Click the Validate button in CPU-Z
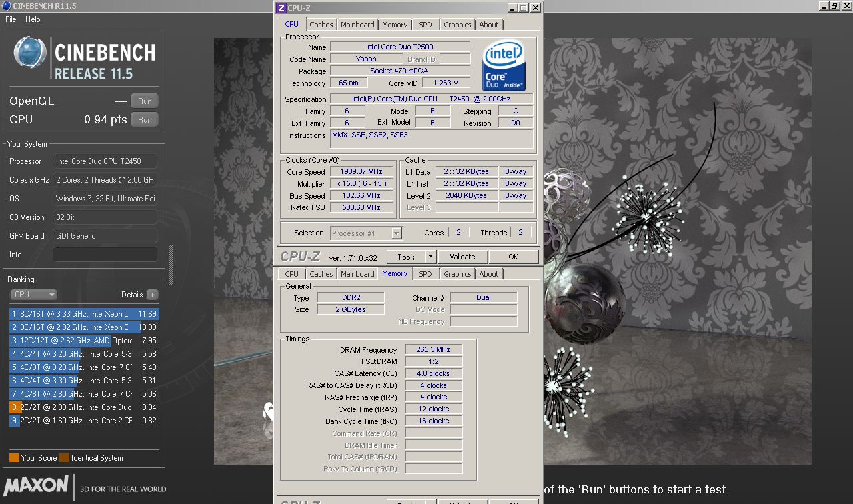 click(x=462, y=257)
